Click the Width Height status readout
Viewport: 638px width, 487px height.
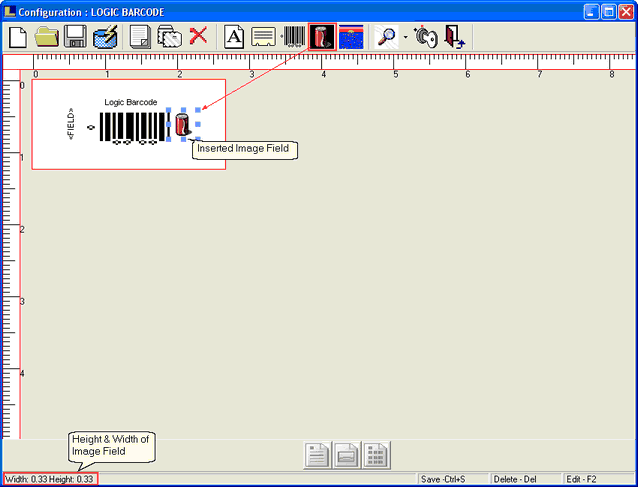point(50,479)
